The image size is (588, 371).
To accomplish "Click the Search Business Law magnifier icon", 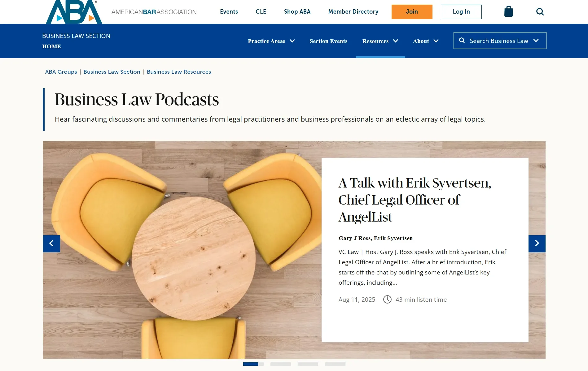I will point(462,41).
